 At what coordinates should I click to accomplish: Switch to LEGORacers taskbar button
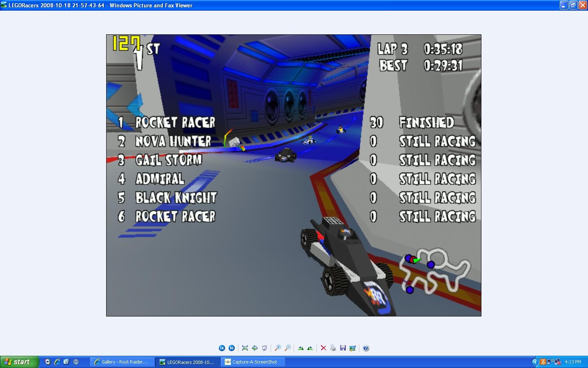pos(187,362)
